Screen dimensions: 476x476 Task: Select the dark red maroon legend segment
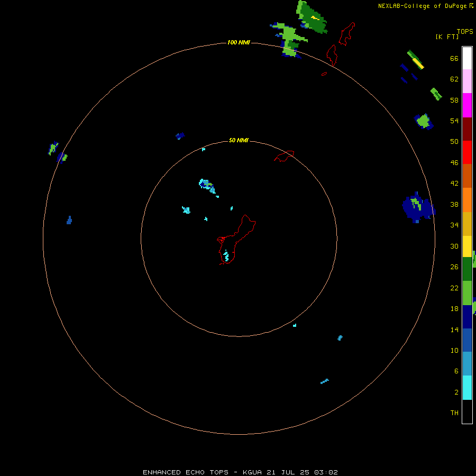coord(467,129)
